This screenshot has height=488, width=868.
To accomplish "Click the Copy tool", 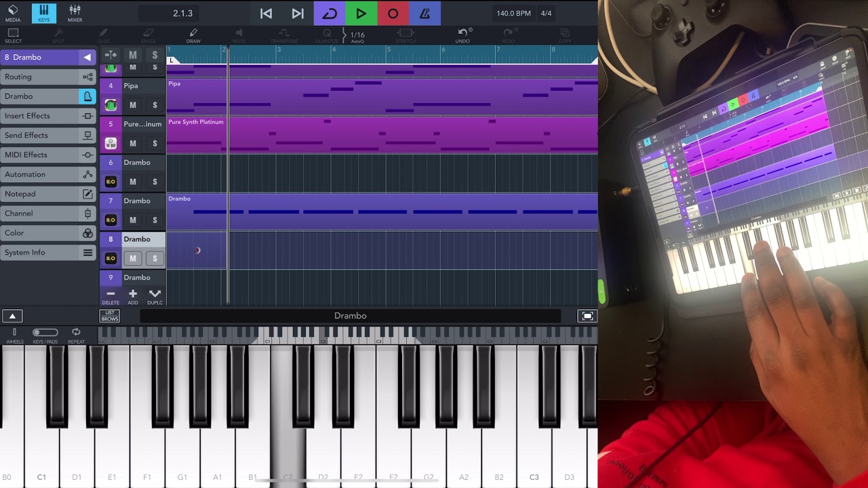I will [565, 36].
